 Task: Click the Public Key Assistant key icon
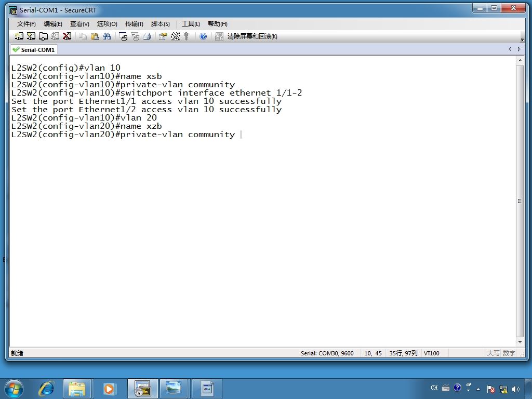tap(187, 36)
